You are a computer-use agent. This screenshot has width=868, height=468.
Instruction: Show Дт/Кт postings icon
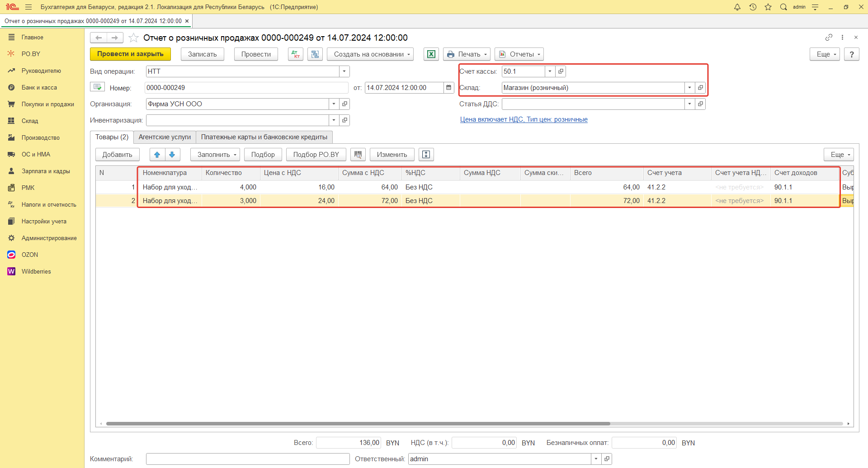tap(296, 54)
